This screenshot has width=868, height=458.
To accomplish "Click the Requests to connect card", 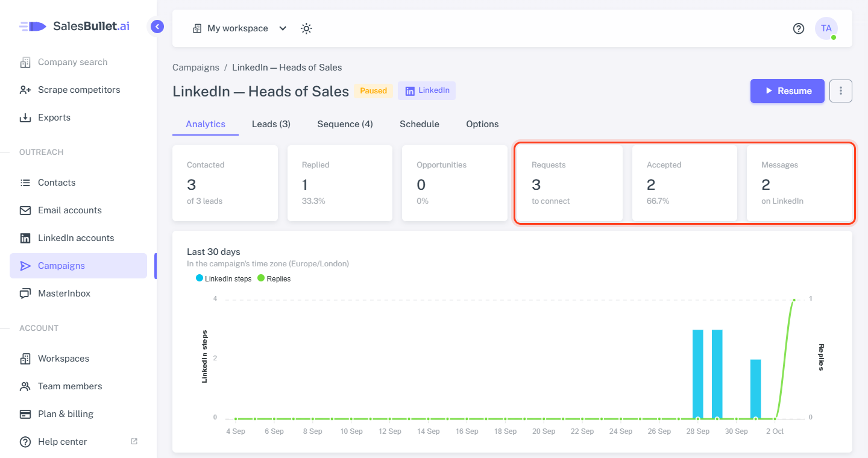I will (x=570, y=183).
